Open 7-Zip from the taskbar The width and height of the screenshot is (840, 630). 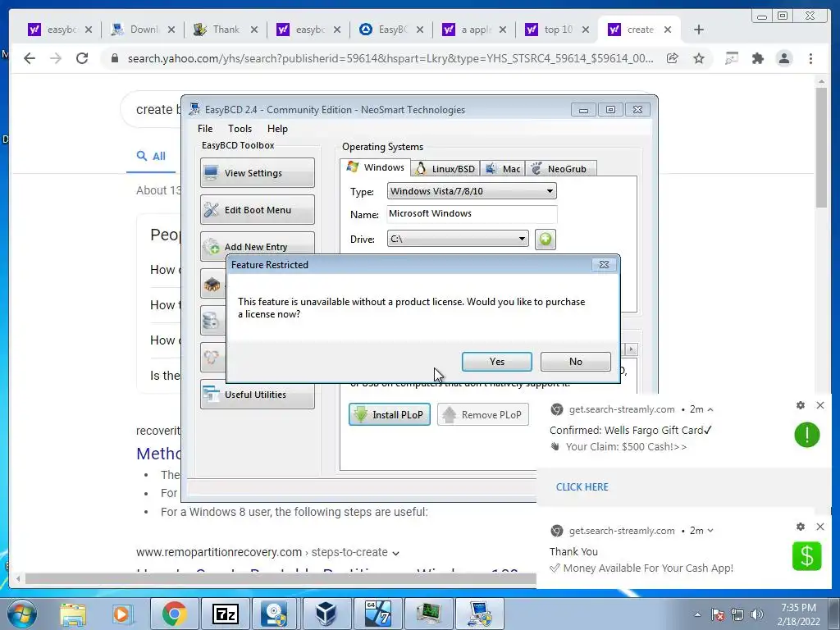(225, 614)
